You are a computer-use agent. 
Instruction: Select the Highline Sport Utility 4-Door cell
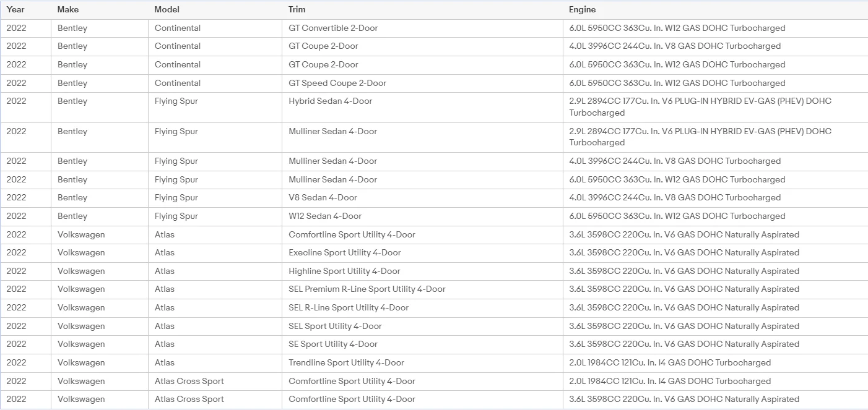422,271
